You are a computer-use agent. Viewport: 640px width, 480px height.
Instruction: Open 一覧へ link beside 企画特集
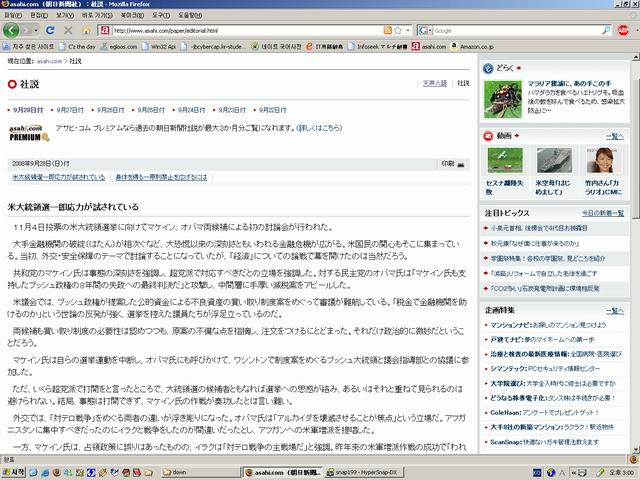point(615,311)
